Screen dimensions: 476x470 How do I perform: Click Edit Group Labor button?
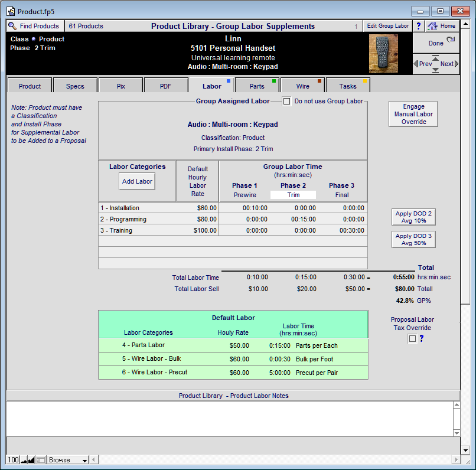(387, 26)
